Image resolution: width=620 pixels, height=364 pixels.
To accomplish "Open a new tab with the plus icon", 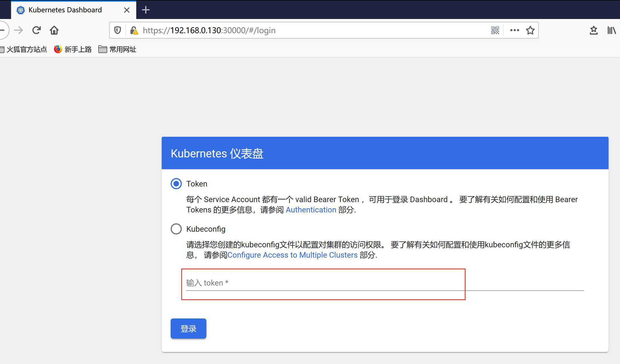I will click(146, 10).
